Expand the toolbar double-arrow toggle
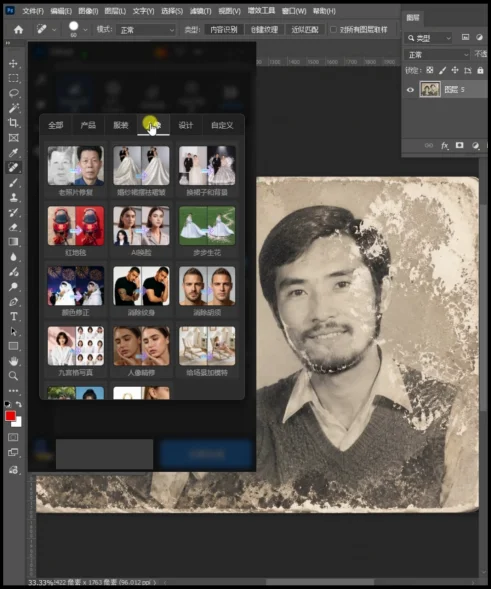Image resolution: width=492 pixels, height=589 pixels. [8, 43]
